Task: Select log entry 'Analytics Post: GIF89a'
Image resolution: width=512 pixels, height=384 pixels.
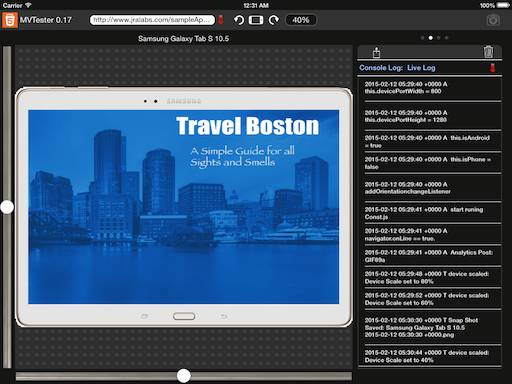Action: [x=430, y=256]
